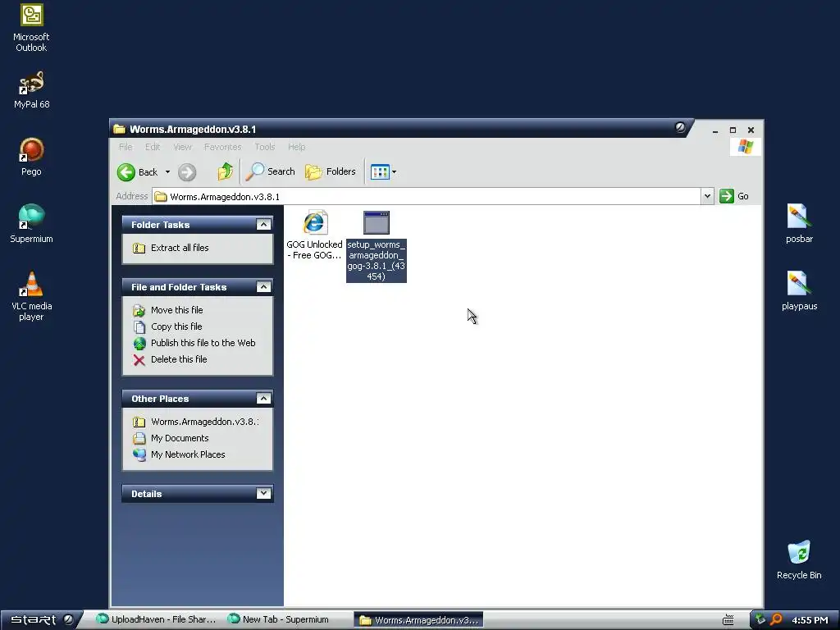Screen dimensions: 840x630
Task: Click the on-screen keyboard tray icon
Action: 728,620
